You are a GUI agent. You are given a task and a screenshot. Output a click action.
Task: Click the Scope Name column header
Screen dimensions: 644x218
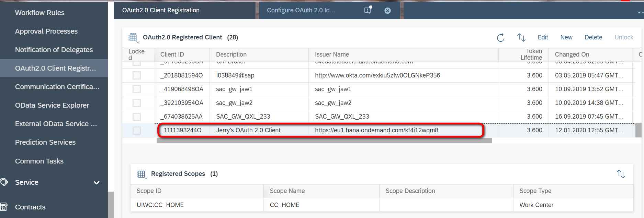click(321, 191)
